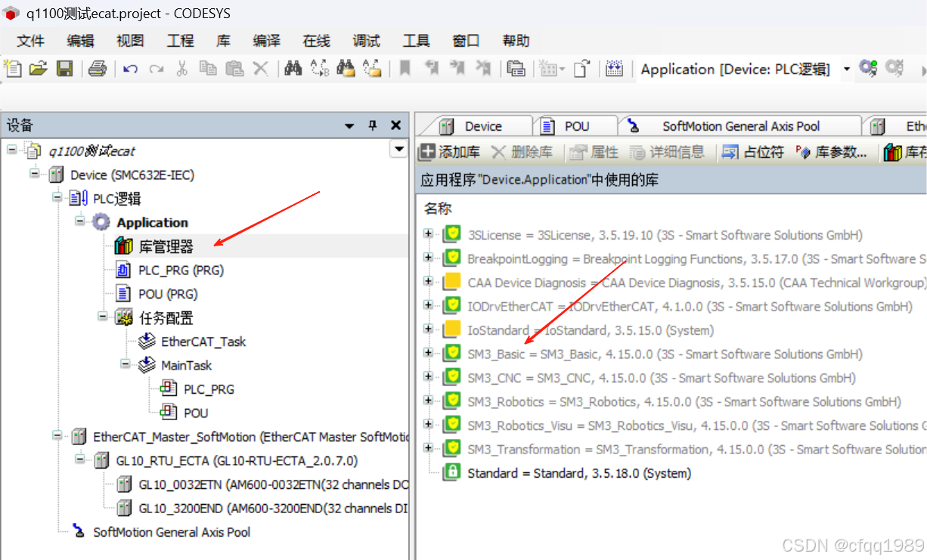The image size is (927, 560).
Task: Collapse the PLC逻辑 tree node
Action: coord(57,197)
